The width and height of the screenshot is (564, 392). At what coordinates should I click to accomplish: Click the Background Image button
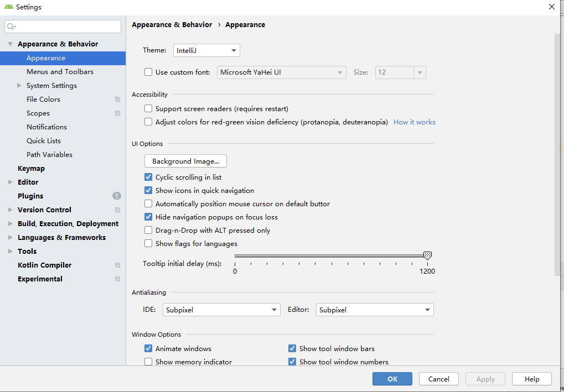[x=185, y=161]
